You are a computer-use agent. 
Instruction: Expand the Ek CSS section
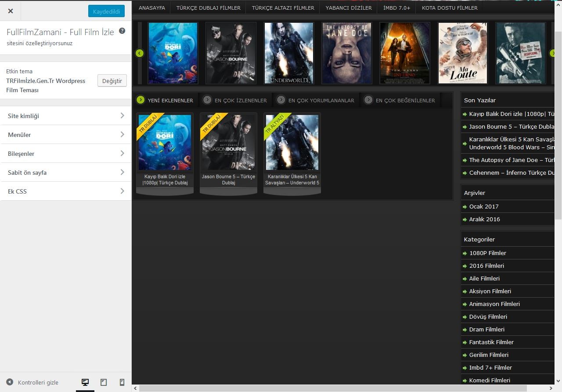pos(66,191)
